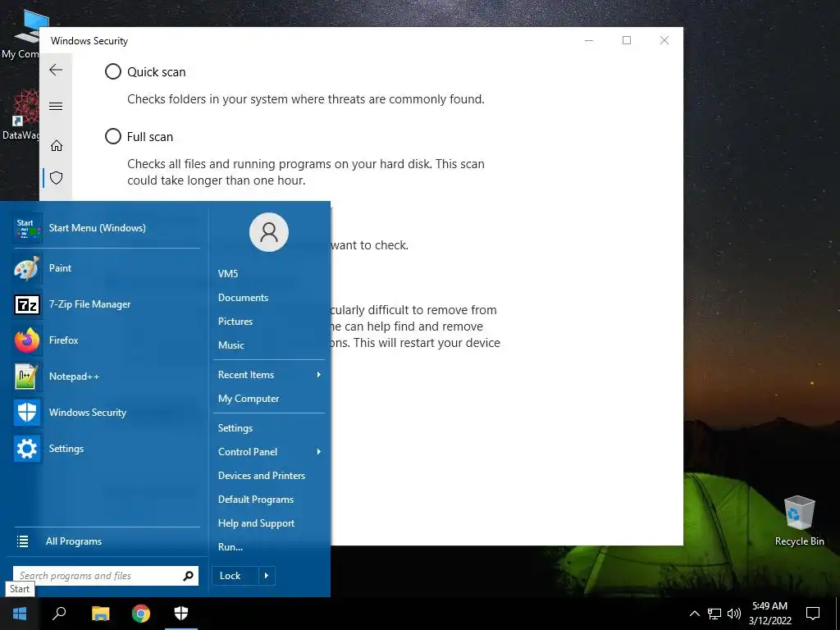Image resolution: width=840 pixels, height=630 pixels.
Task: Expand the Control Panel submenu
Action: coord(269,452)
